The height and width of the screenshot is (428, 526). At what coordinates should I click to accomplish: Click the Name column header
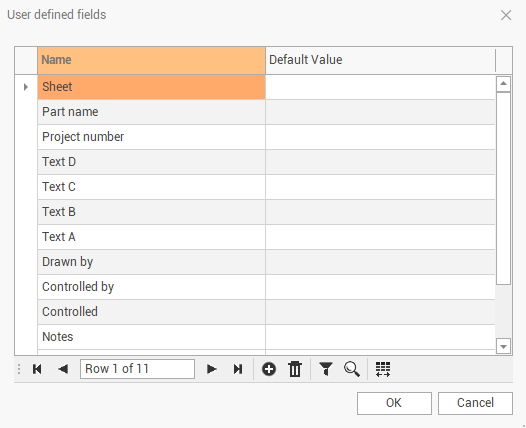point(151,60)
